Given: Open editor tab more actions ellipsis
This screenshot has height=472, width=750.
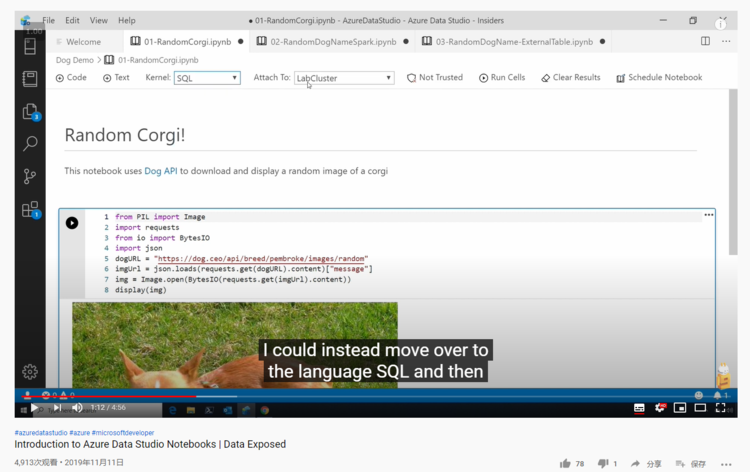Looking at the screenshot, I should pos(726,41).
